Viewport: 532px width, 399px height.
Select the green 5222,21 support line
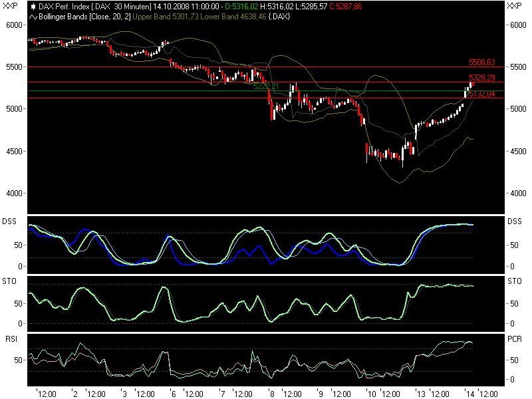pyautogui.click(x=266, y=87)
